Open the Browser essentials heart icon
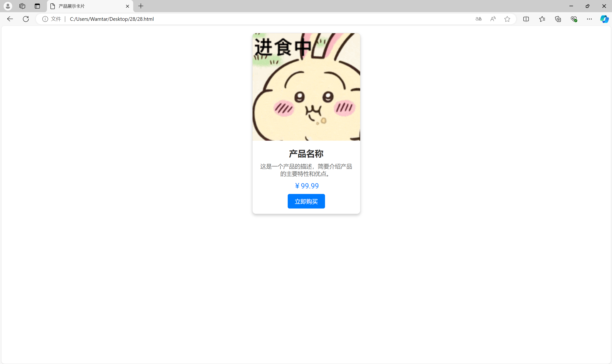This screenshot has height=364, width=612. pyautogui.click(x=574, y=19)
